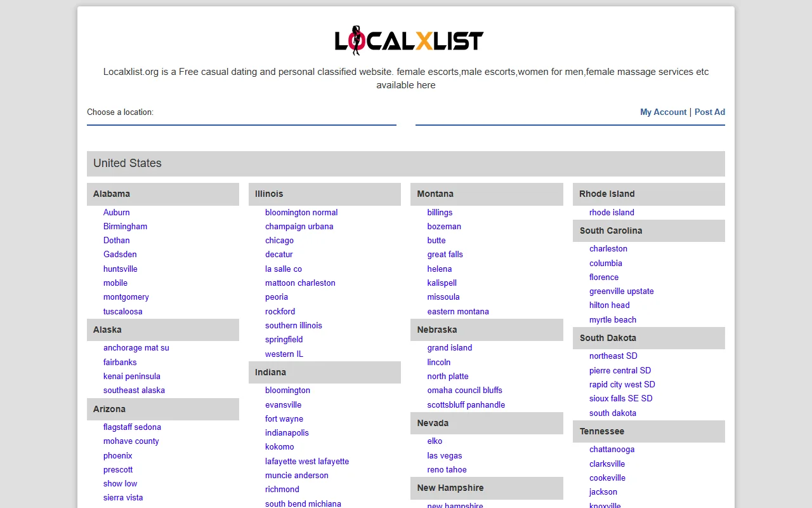Open the springfield Illinois listings
This screenshot has height=508, width=812.
(x=284, y=339)
